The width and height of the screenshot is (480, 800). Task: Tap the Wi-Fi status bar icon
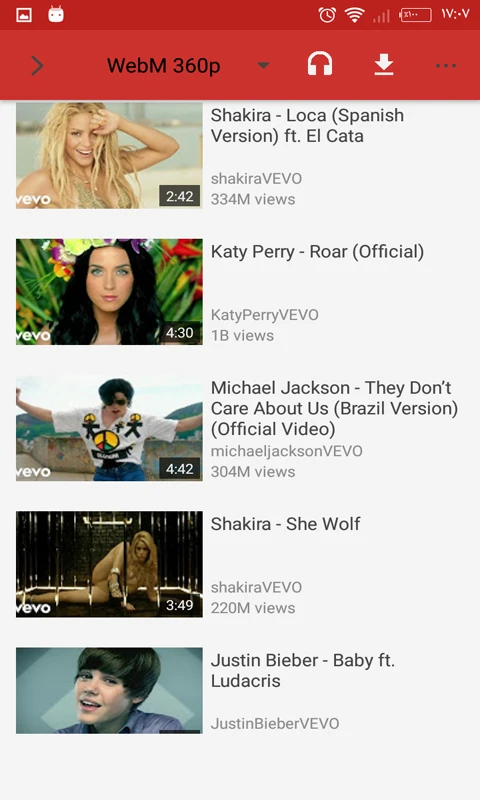click(354, 15)
